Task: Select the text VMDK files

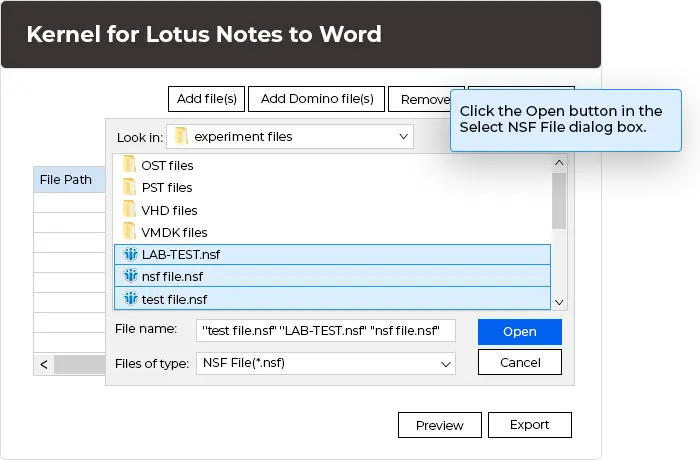Action: [174, 233]
